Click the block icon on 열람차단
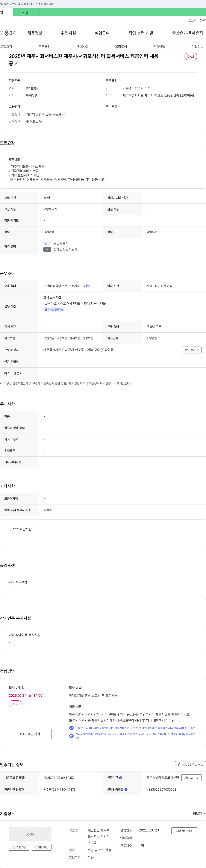 point(36,847)
